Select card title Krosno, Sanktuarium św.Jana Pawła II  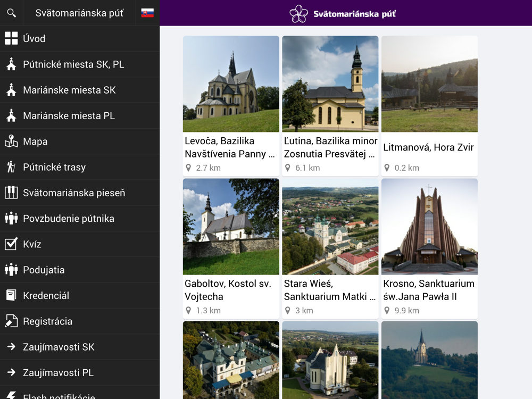point(429,290)
